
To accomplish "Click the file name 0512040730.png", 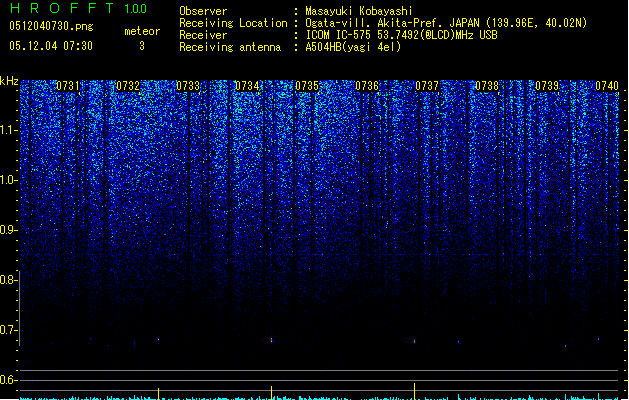I will 51,26.
